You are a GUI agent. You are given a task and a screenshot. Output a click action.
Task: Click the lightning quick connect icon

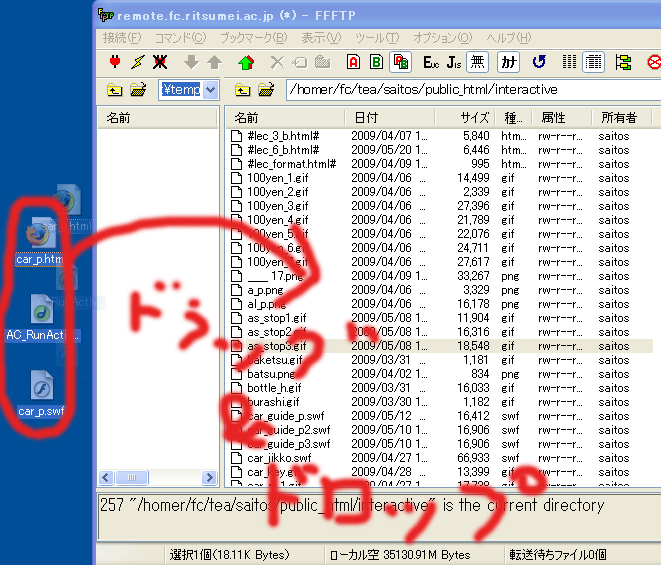136,62
